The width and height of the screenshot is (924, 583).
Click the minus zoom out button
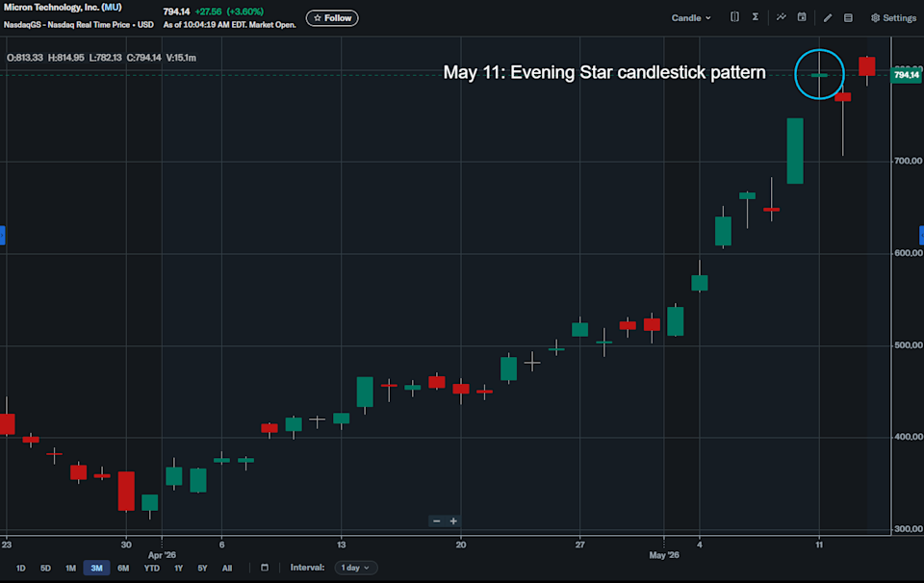437,521
